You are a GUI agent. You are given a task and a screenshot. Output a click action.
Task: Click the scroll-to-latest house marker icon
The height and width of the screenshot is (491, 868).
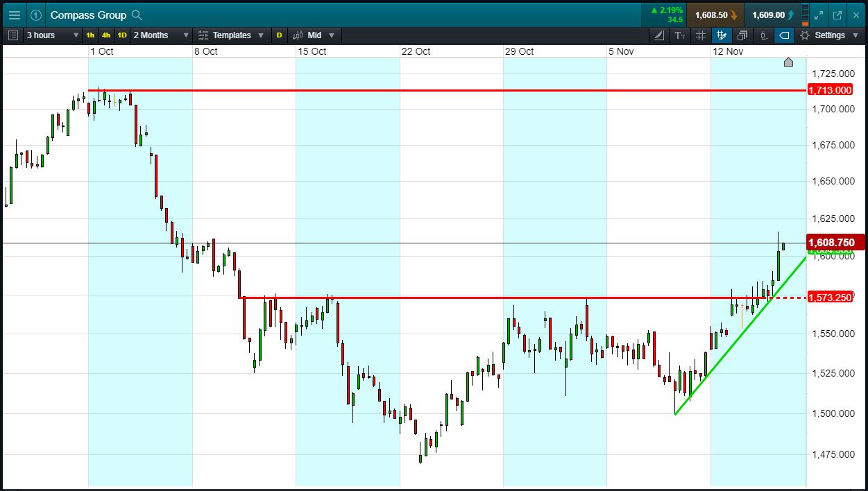(788, 62)
